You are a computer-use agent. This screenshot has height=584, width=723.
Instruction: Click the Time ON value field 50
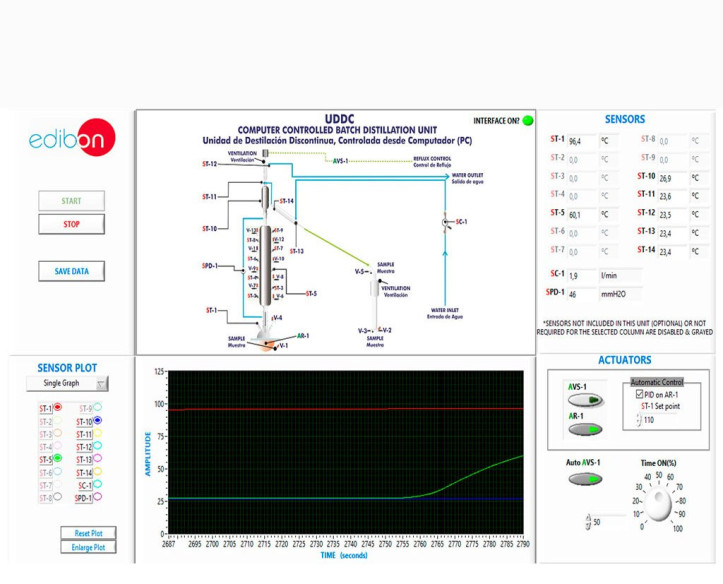tap(597, 522)
